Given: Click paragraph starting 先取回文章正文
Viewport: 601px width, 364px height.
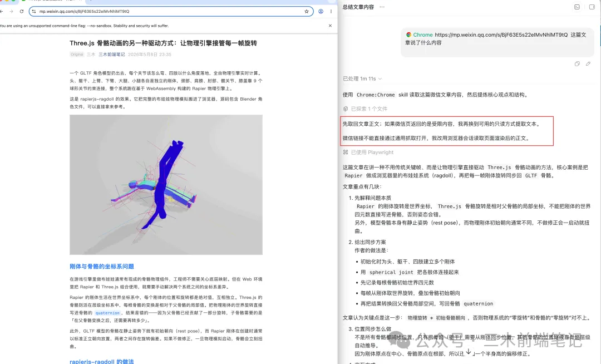Looking at the screenshot, I should (x=442, y=124).
